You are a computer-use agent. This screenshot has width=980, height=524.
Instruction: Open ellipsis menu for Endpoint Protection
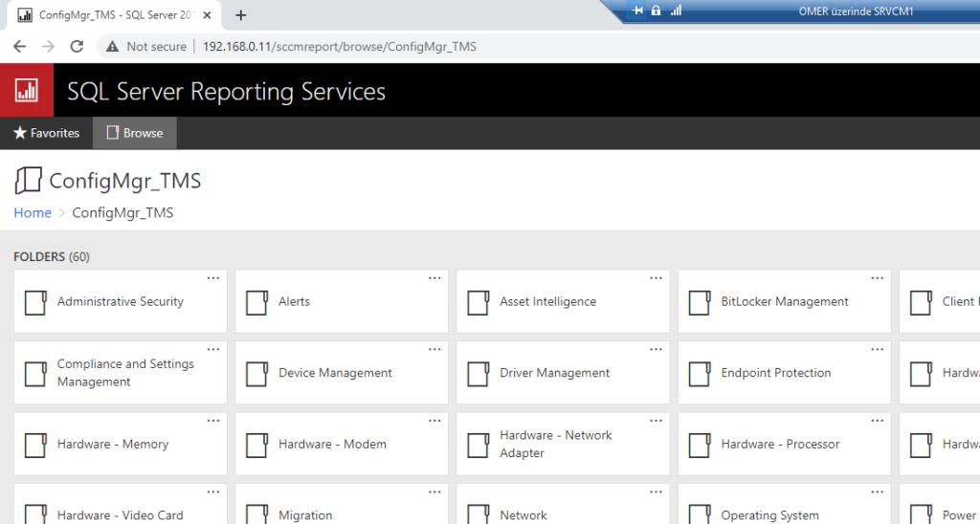[x=877, y=349]
